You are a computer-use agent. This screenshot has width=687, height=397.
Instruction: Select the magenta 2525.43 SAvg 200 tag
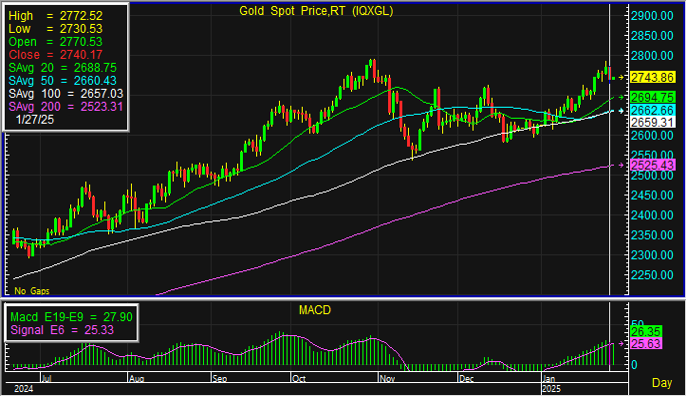point(652,165)
